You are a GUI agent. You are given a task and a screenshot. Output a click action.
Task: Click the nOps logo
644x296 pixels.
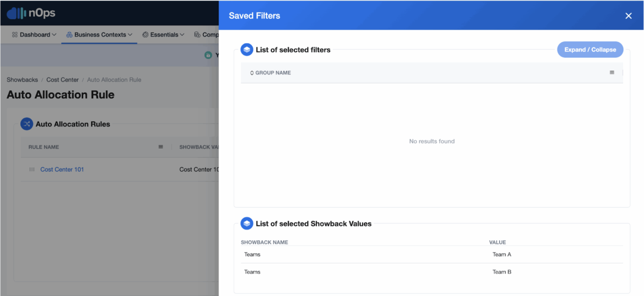[x=31, y=13]
